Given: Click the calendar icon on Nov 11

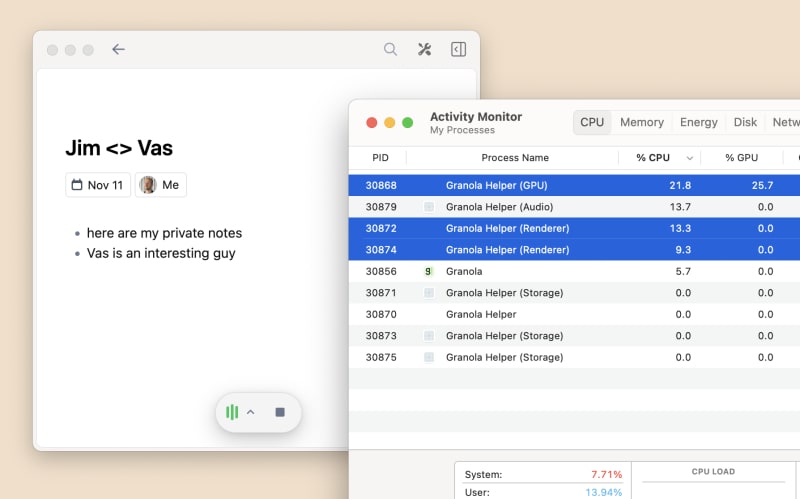Looking at the screenshot, I should (x=77, y=185).
